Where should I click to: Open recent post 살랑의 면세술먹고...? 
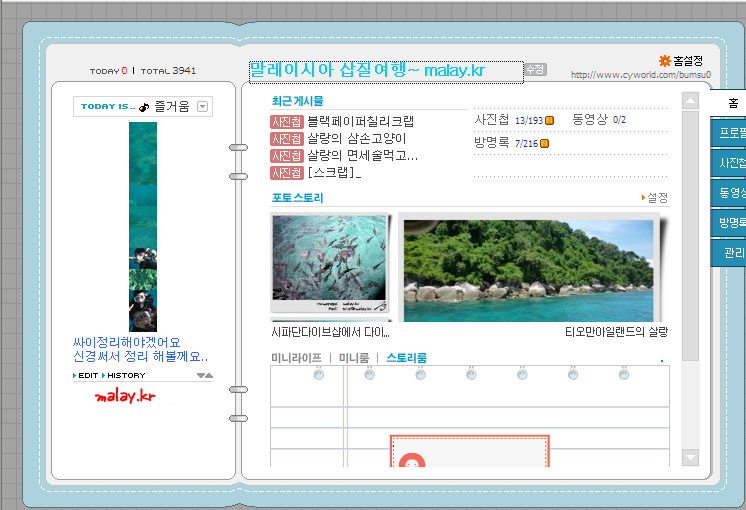click(362, 156)
